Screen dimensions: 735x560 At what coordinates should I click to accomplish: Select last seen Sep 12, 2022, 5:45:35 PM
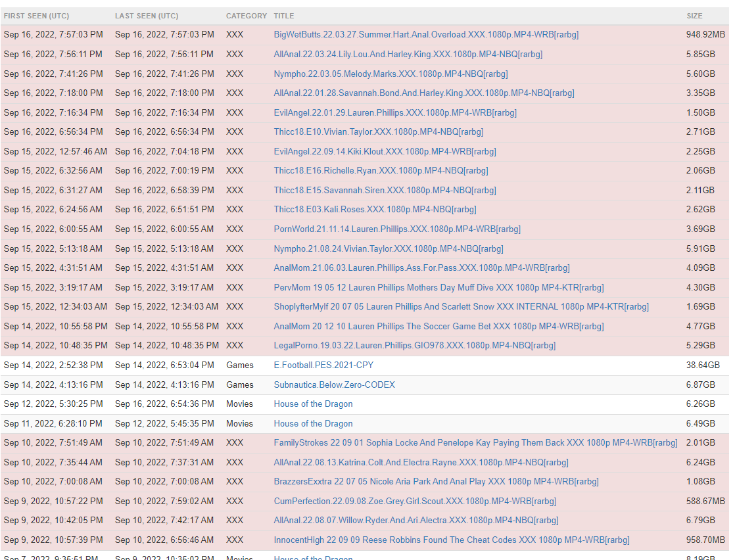pos(164,424)
